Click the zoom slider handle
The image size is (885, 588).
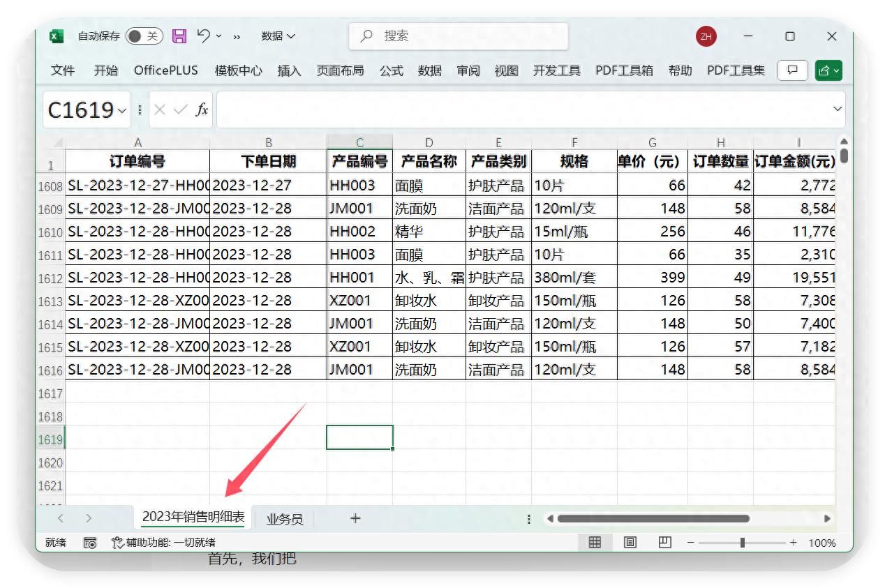point(743,542)
